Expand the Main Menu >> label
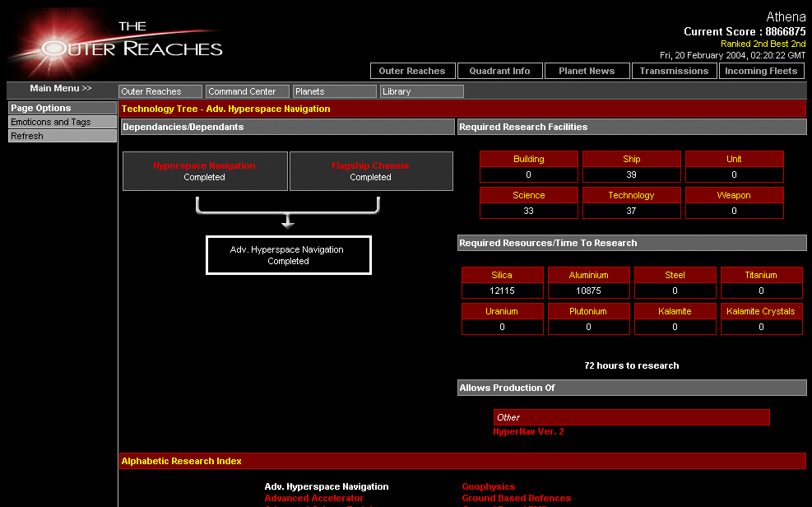Screen dimensions: 812x507 (61, 89)
